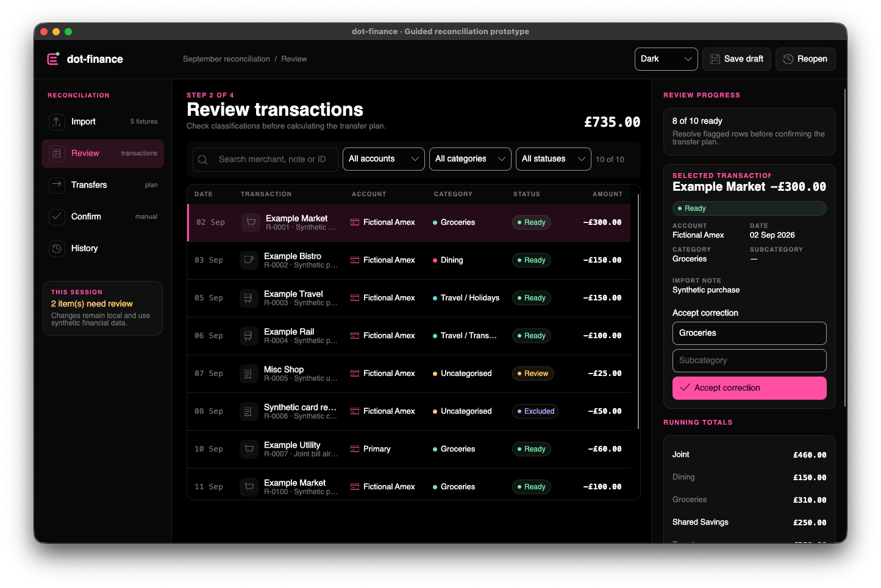Click the card icon beside Primary account
The height and width of the screenshot is (588, 881).
(x=355, y=449)
